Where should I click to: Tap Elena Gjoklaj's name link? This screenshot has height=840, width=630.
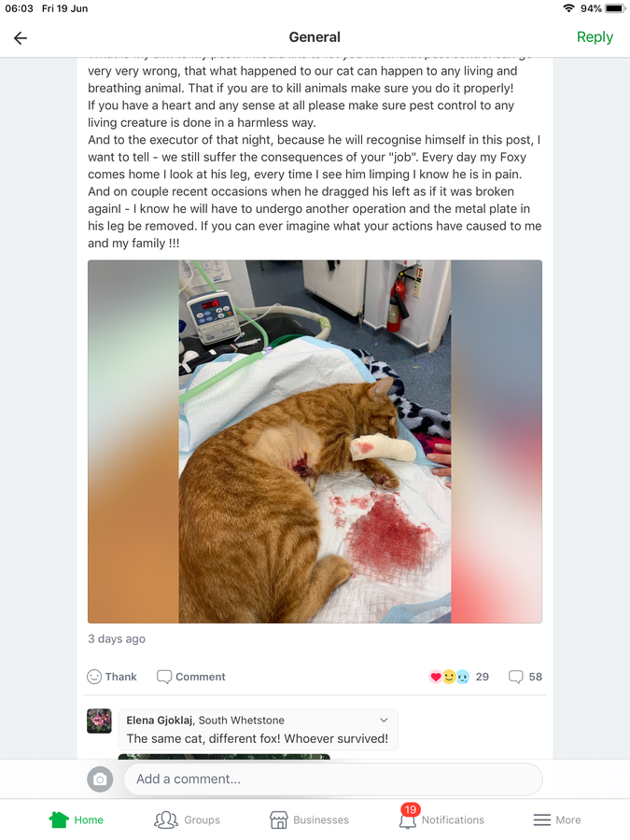[159, 720]
